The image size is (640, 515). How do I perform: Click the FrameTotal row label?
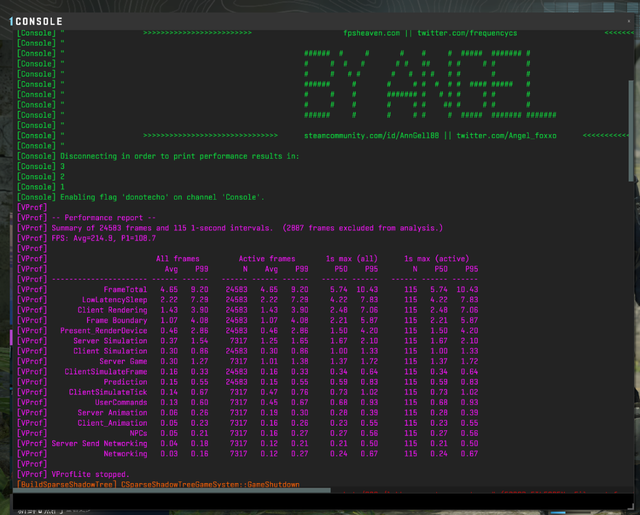[125, 289]
